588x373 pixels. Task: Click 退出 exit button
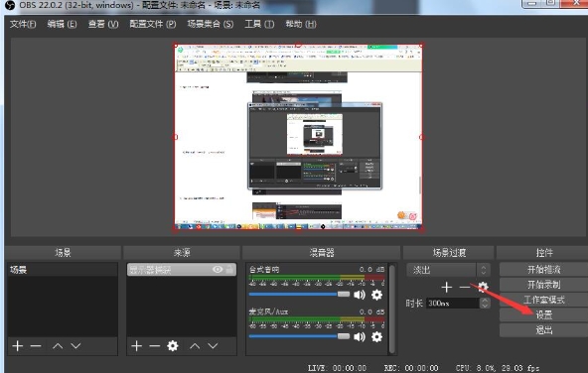(543, 330)
